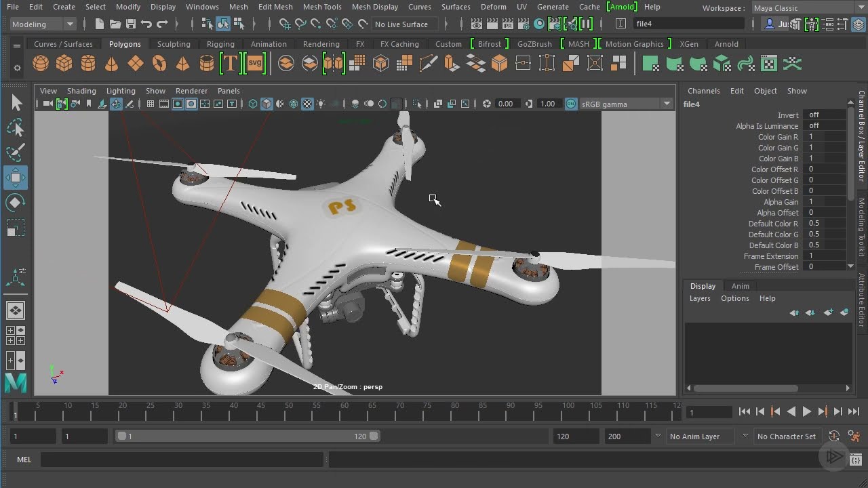Switch to the Rigging shelf tab
The width and height of the screenshot is (868, 488).
click(x=220, y=44)
